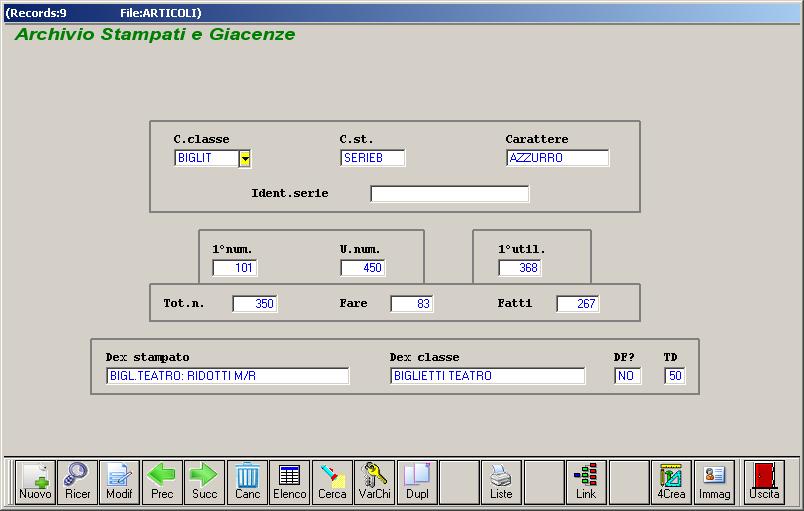Open the Elenco list table view
Screen dimensions: 804x511
290,482
